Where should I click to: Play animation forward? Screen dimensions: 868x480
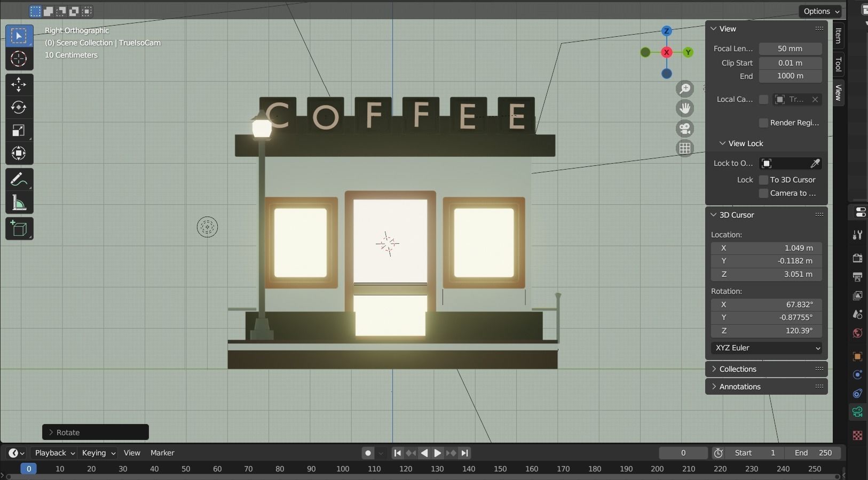pos(438,453)
